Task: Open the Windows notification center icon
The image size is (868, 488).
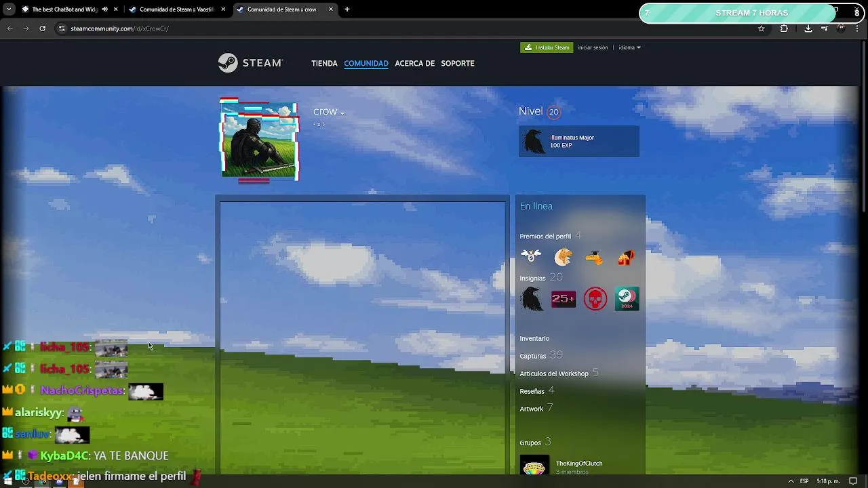Action: [x=853, y=481]
